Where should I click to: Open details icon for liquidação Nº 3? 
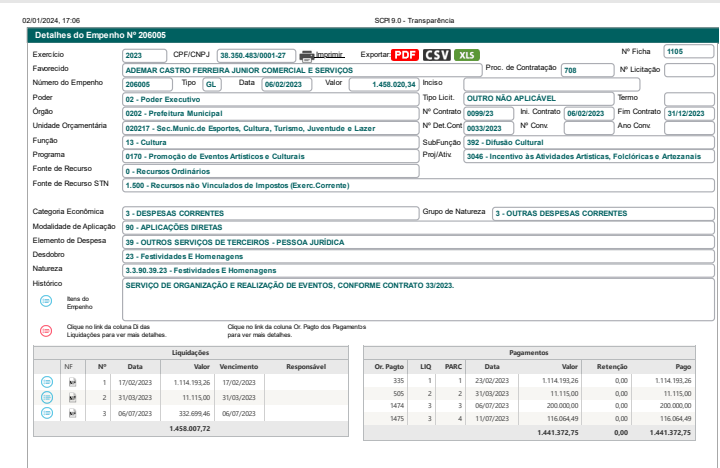[45, 412]
